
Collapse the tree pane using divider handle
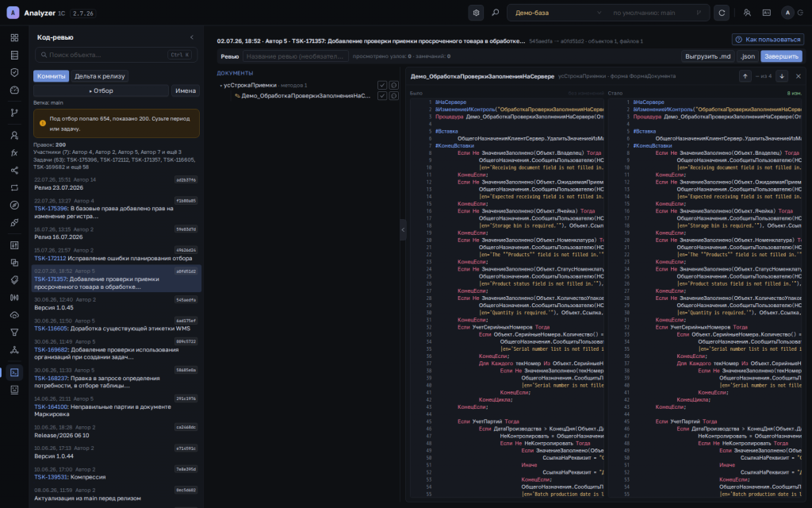coord(403,229)
